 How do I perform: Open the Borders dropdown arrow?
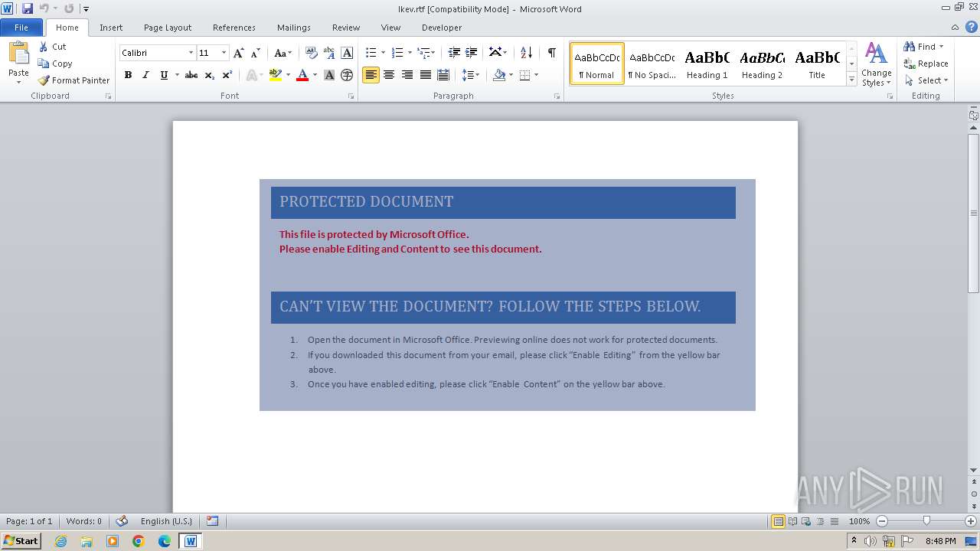point(536,75)
